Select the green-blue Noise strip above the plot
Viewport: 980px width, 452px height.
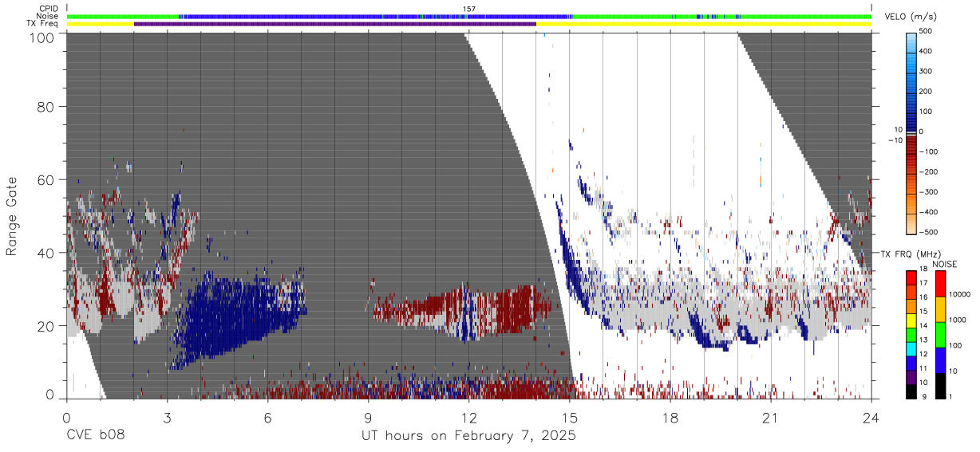(x=468, y=16)
